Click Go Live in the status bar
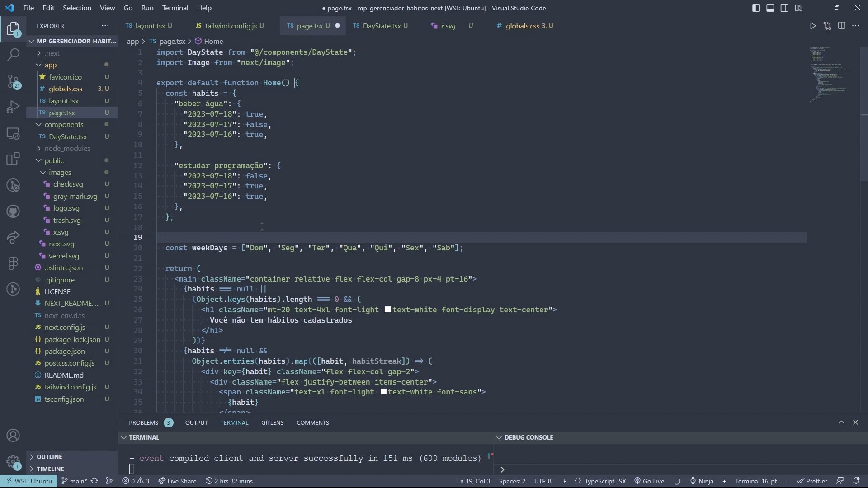 (x=649, y=481)
